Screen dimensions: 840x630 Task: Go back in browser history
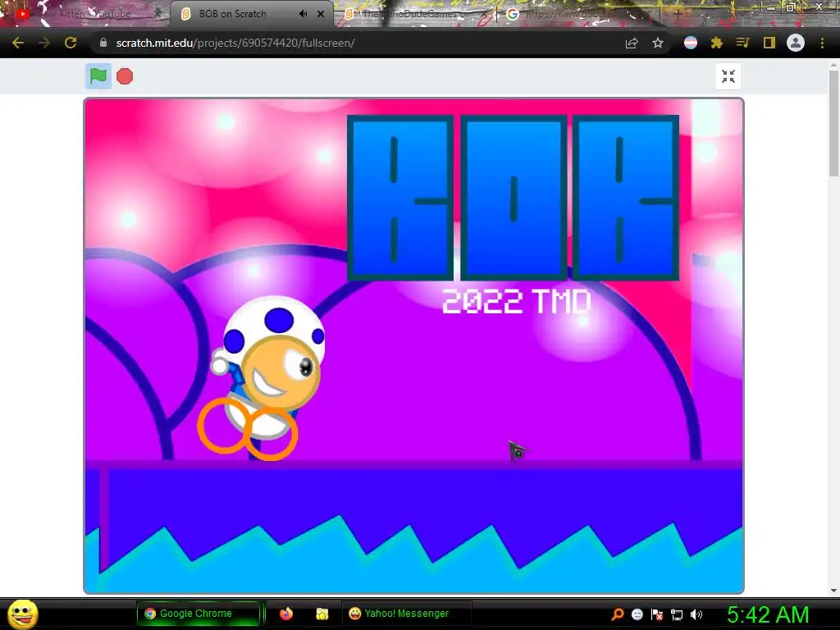tap(18, 43)
